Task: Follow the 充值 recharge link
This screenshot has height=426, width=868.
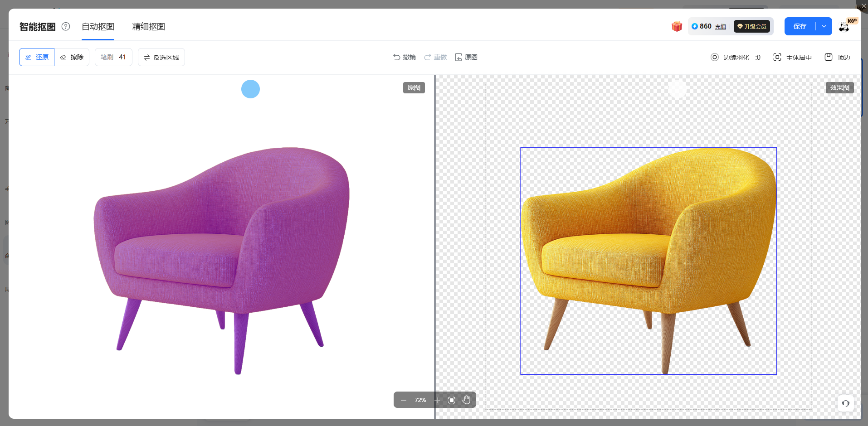Action: tap(721, 27)
